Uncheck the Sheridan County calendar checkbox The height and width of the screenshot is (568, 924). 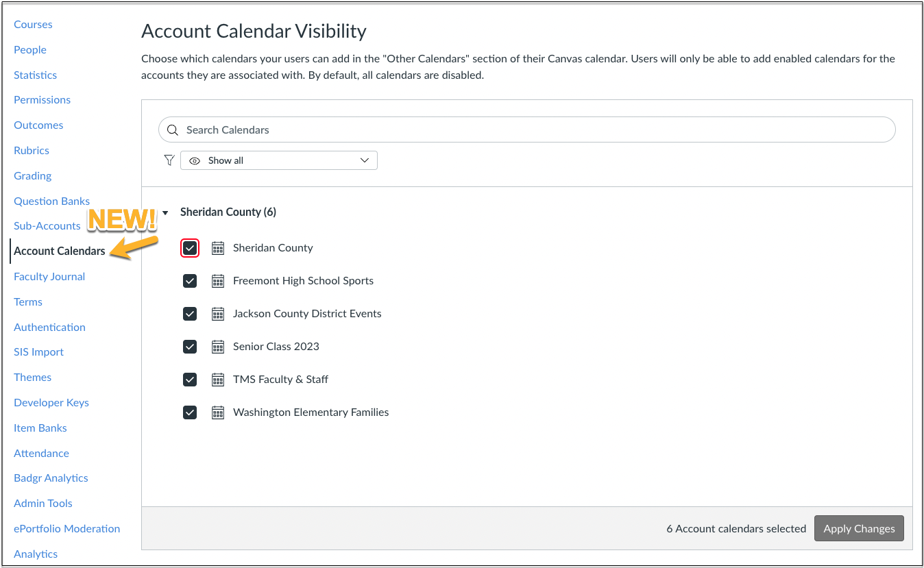tap(190, 248)
